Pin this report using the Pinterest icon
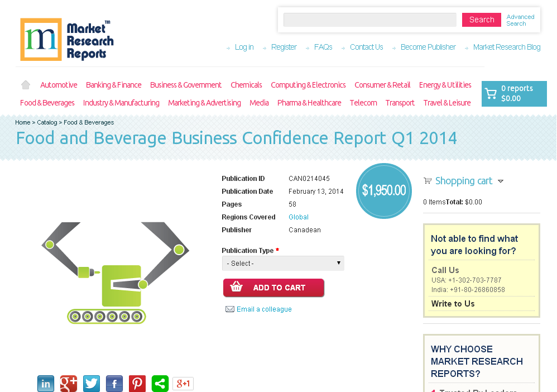The image size is (557, 392). click(x=137, y=384)
